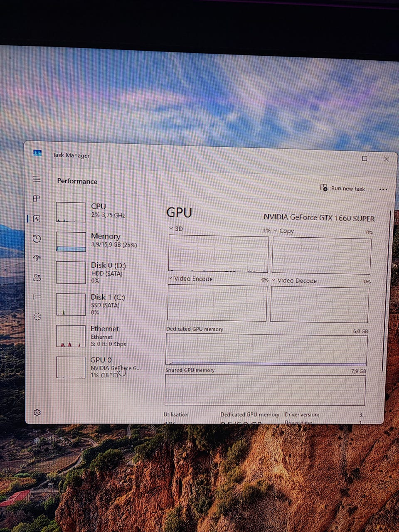The width and height of the screenshot is (399, 532).
Task: Open Task Manager Settings gear icon
Action: click(37, 412)
